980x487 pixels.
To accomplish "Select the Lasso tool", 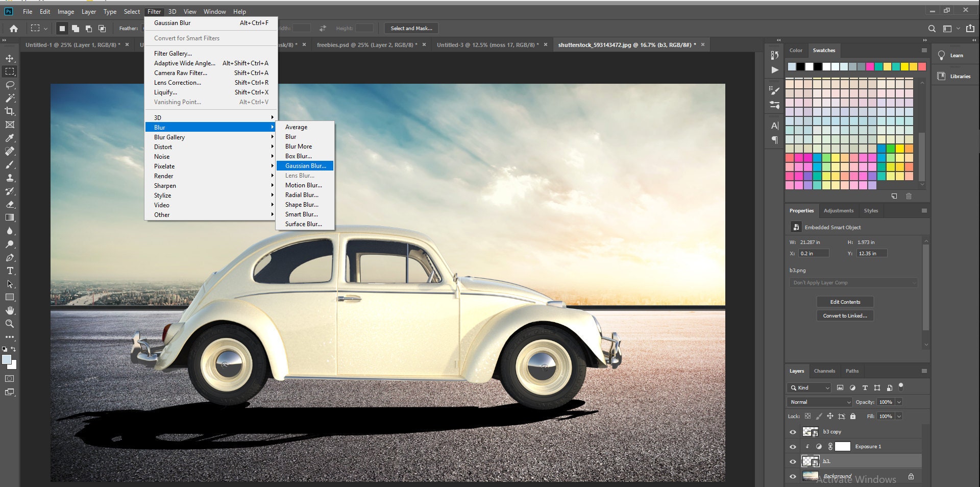I will point(10,85).
